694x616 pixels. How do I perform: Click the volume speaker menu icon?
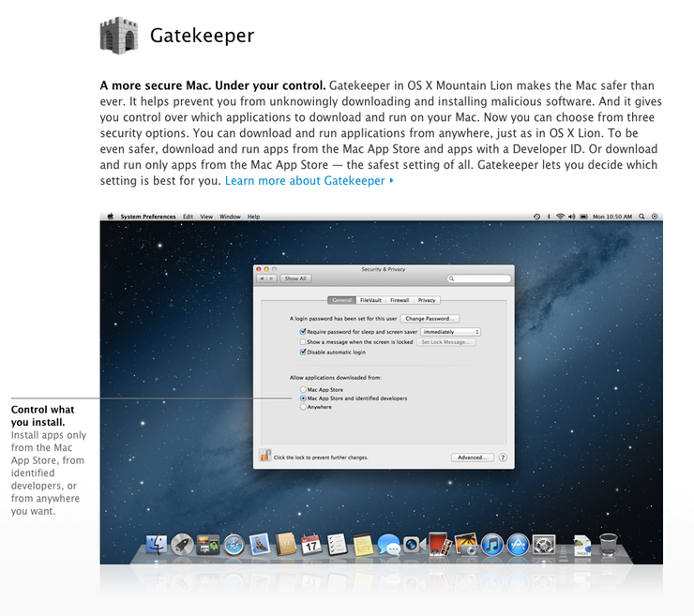(x=572, y=217)
